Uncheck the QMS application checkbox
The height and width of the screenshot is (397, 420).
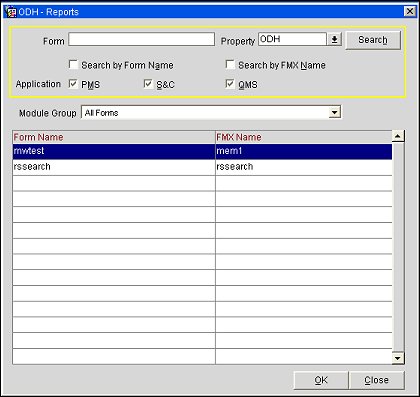click(x=230, y=84)
